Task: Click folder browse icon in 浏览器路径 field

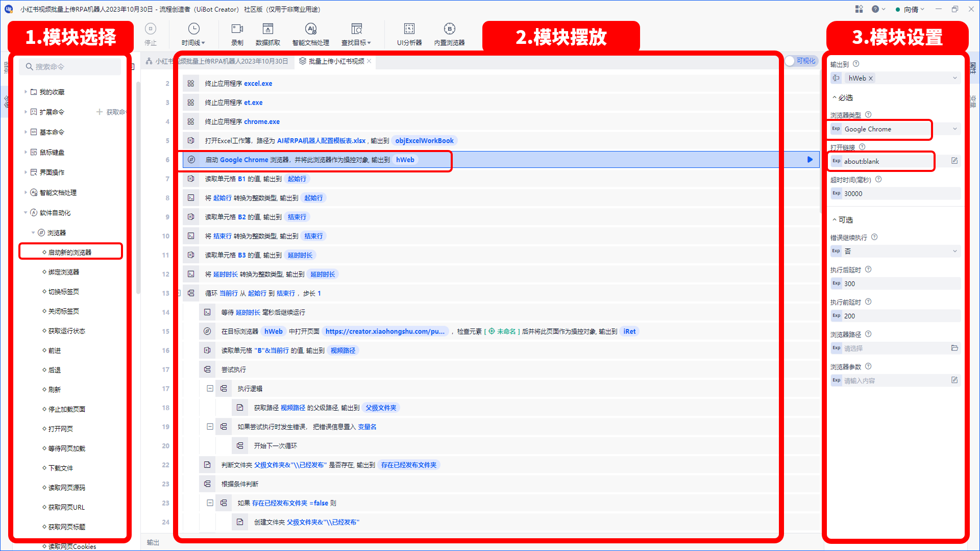Action: coord(954,348)
